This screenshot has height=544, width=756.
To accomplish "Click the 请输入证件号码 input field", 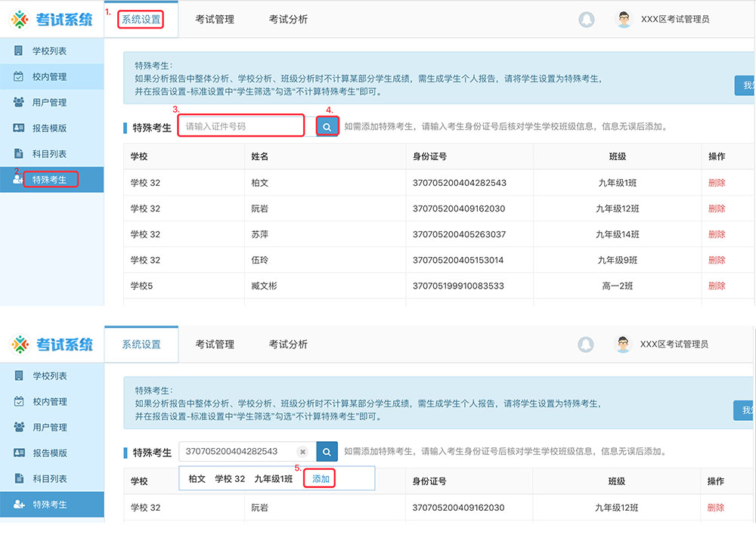I will click(x=242, y=125).
